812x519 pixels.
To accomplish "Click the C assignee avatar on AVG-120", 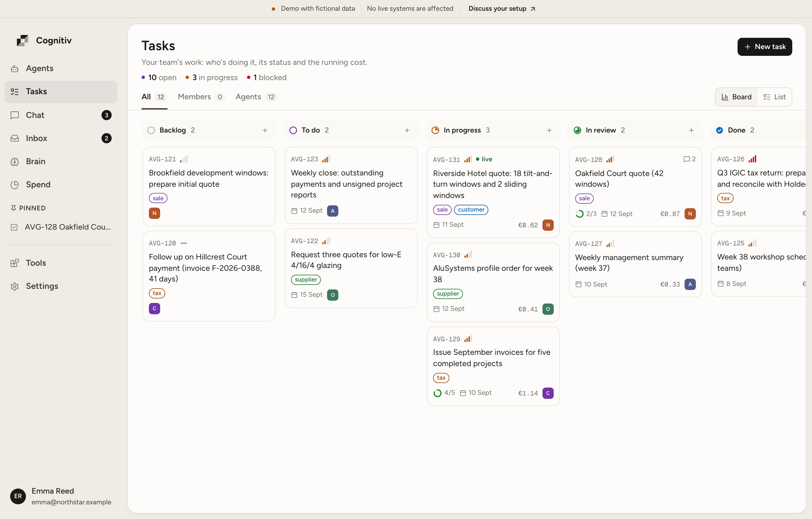I will 155,308.
